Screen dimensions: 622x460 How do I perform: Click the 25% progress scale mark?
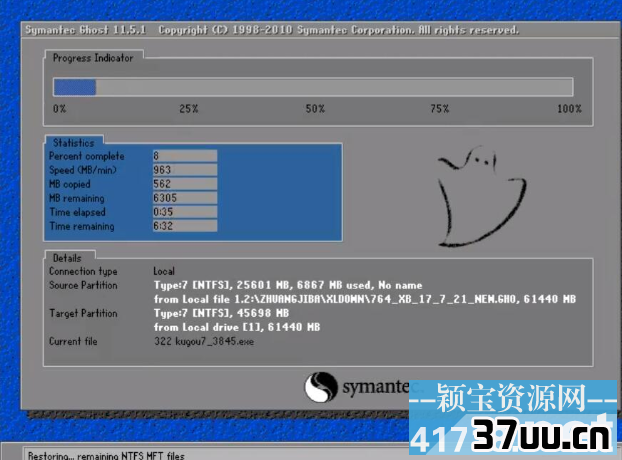pyautogui.click(x=189, y=109)
